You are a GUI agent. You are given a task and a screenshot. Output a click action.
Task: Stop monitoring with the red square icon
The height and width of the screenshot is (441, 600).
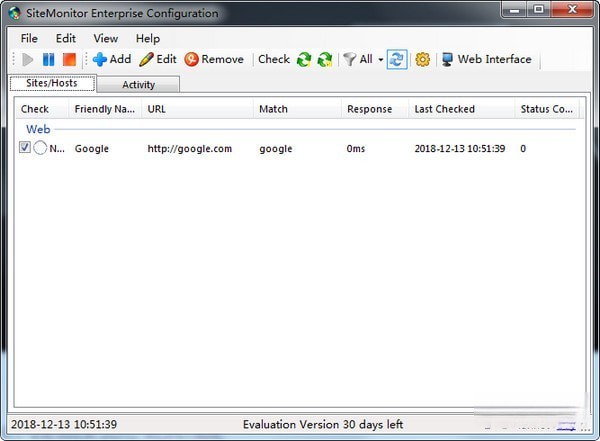click(69, 59)
